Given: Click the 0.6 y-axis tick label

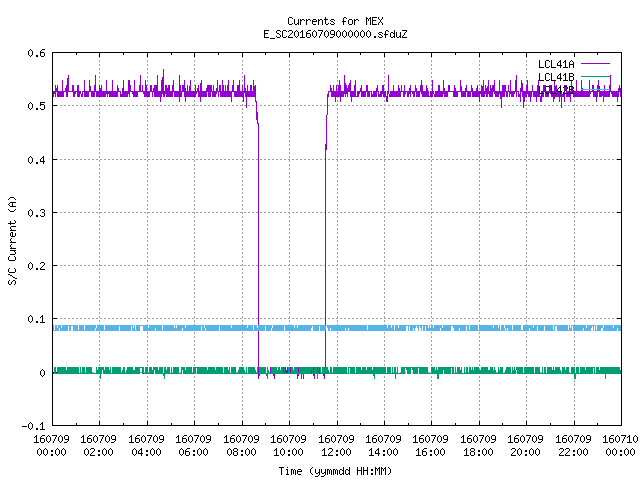Looking at the screenshot, I should [36, 53].
